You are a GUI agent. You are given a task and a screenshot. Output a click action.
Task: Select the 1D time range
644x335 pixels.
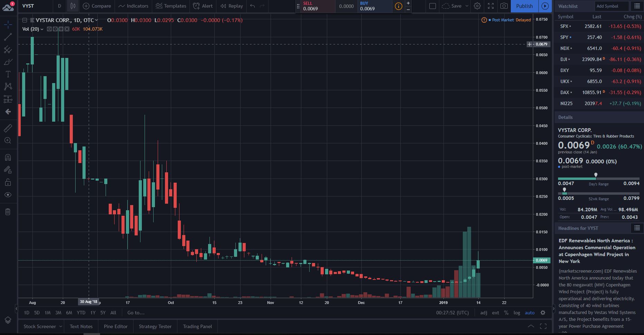pyautogui.click(x=27, y=313)
